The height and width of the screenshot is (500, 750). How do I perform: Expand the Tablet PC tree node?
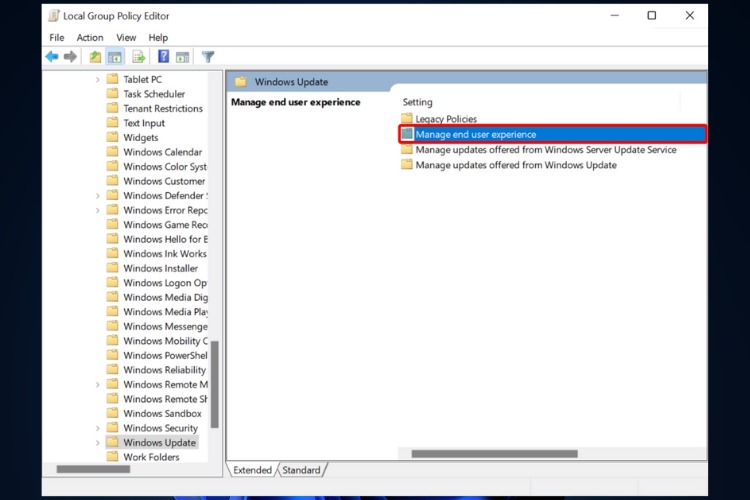click(98, 79)
